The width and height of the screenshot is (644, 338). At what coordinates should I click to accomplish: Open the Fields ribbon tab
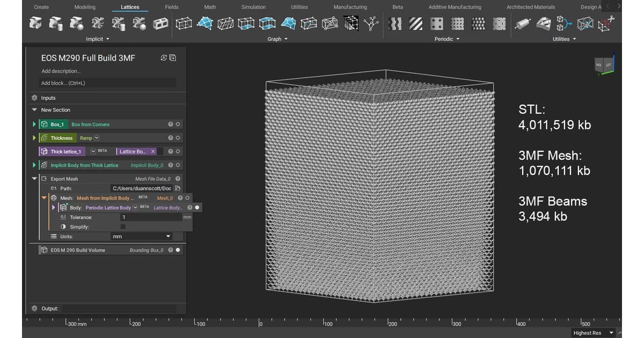click(x=172, y=7)
